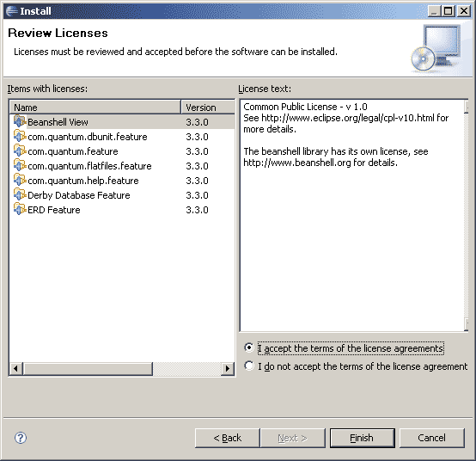
Task: Select the Beanshell View item text
Action: (x=58, y=122)
